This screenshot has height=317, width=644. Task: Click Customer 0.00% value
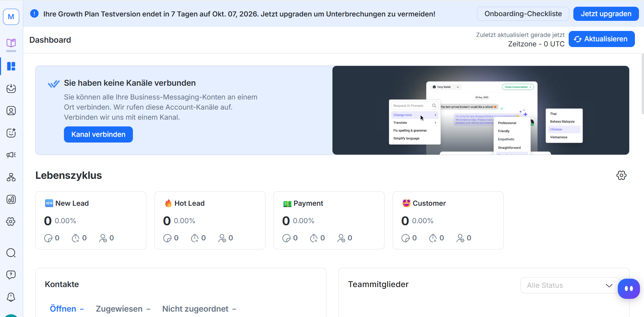423,221
